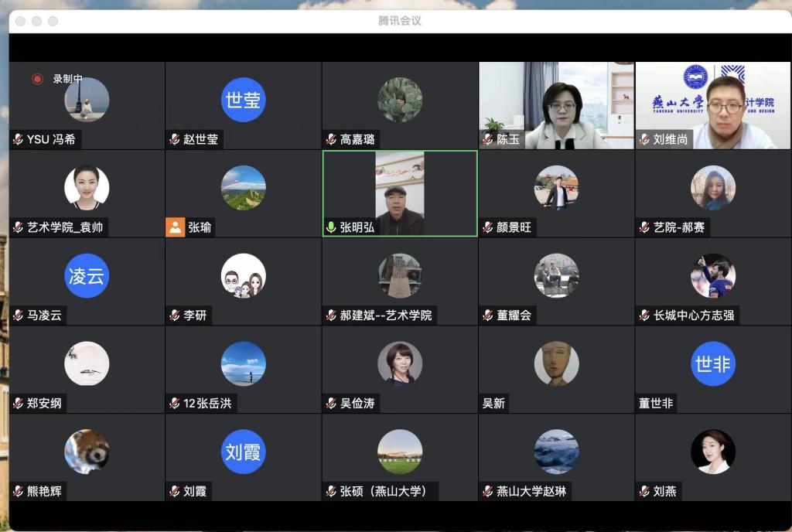Click the name label 张硕（燕山大学）
The image size is (792, 532).
point(383,491)
